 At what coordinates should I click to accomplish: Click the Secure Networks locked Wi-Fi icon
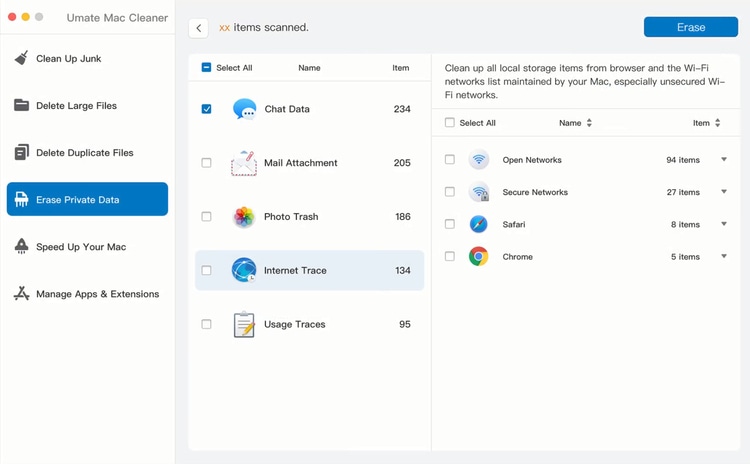[479, 192]
